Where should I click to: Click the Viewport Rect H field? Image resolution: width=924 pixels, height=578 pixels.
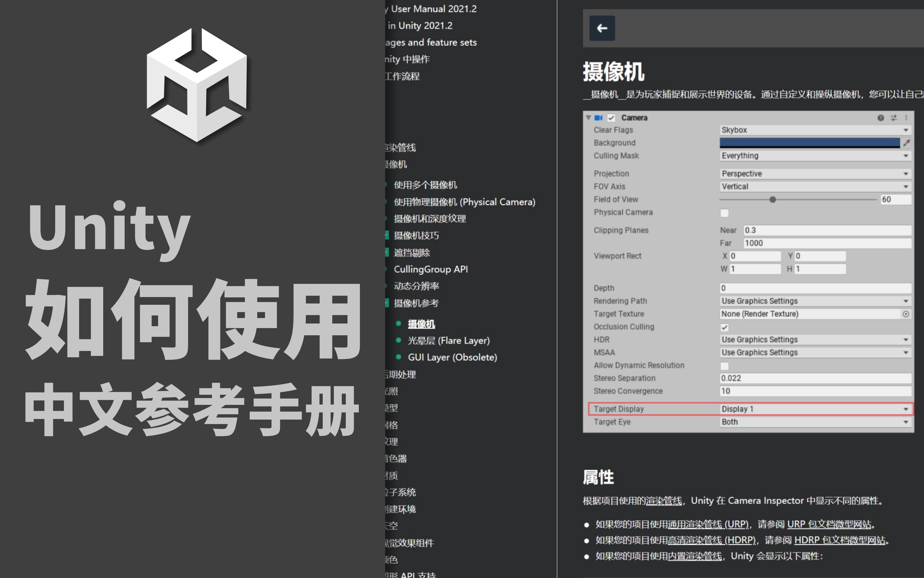[820, 269]
